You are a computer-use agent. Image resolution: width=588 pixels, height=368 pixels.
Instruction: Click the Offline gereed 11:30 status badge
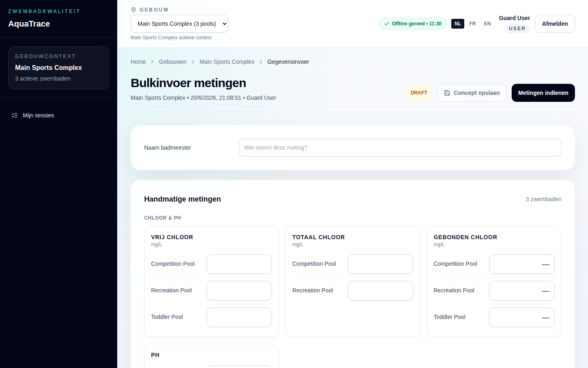pyautogui.click(x=412, y=24)
